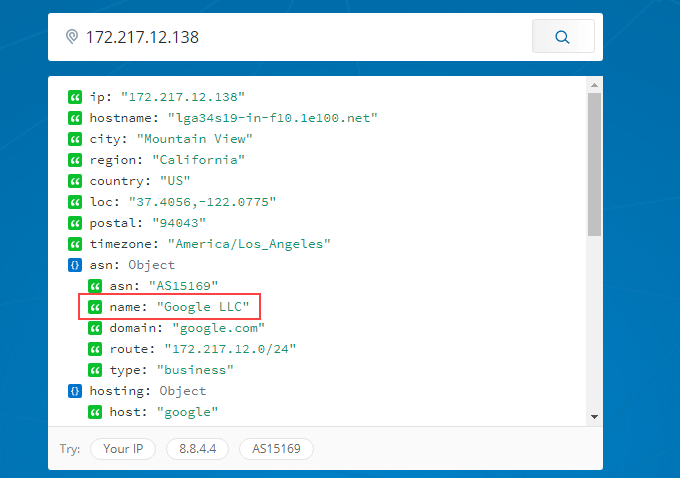This screenshot has height=478, width=680.
Task: Collapse the hosting Object node
Action: (x=75, y=391)
